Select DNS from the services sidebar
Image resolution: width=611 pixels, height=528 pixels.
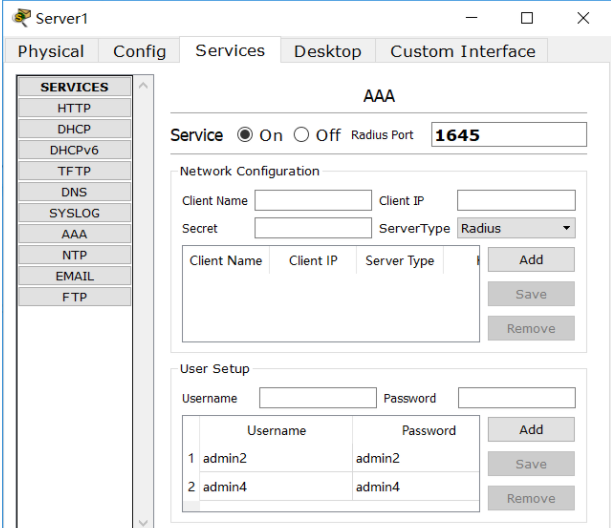coord(74,192)
